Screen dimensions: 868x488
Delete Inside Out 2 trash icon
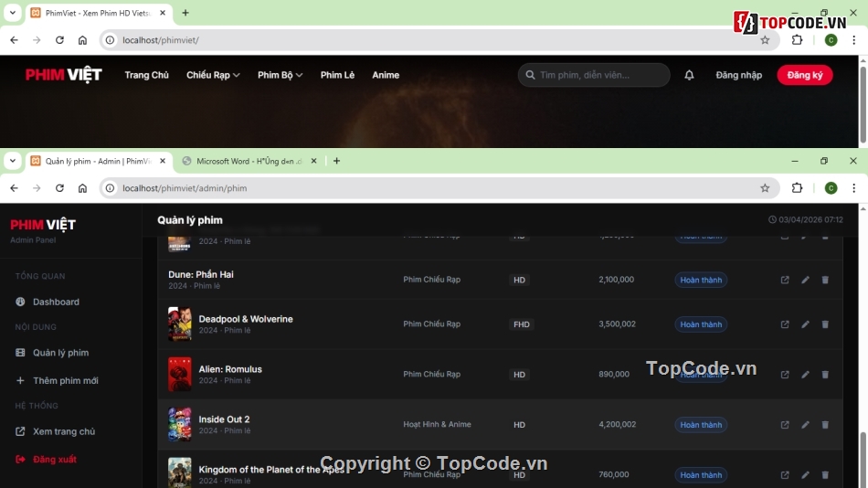point(825,424)
